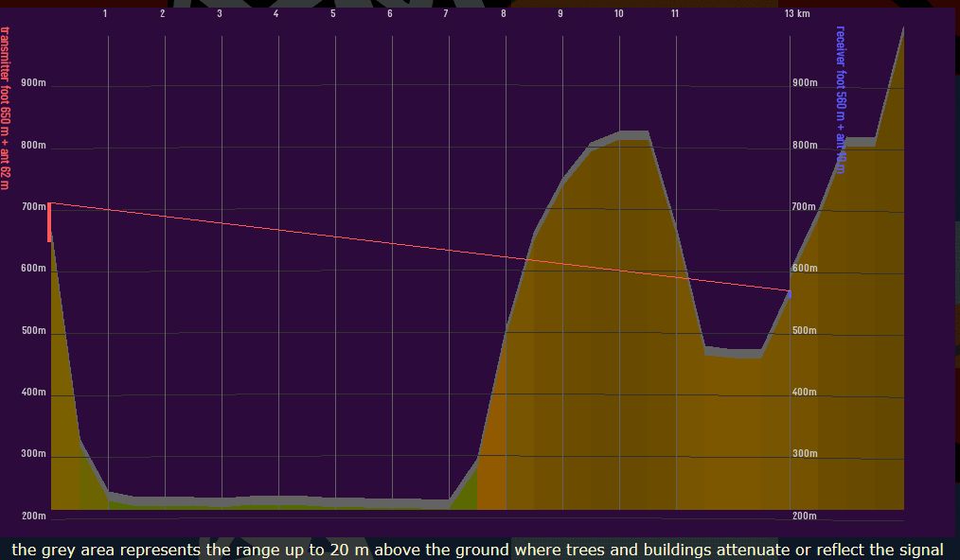
Task: Click the '9' km distance label
Action: tap(560, 13)
